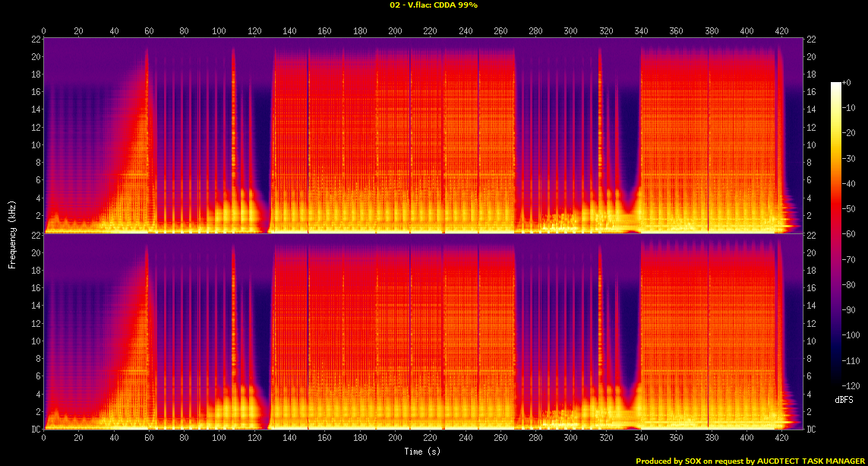Click "DC" at the right axis bottom
Screen dimensions: 868x466
point(811,429)
